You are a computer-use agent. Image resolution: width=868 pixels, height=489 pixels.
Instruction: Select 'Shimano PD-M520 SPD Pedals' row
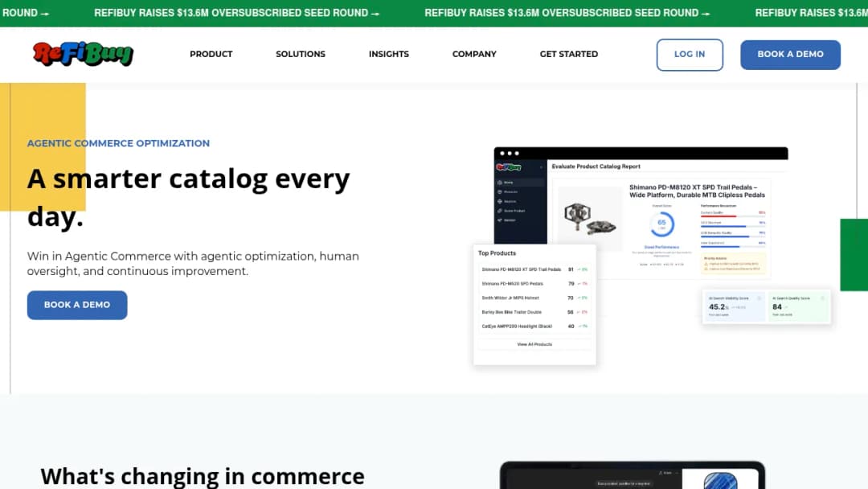[534, 284]
